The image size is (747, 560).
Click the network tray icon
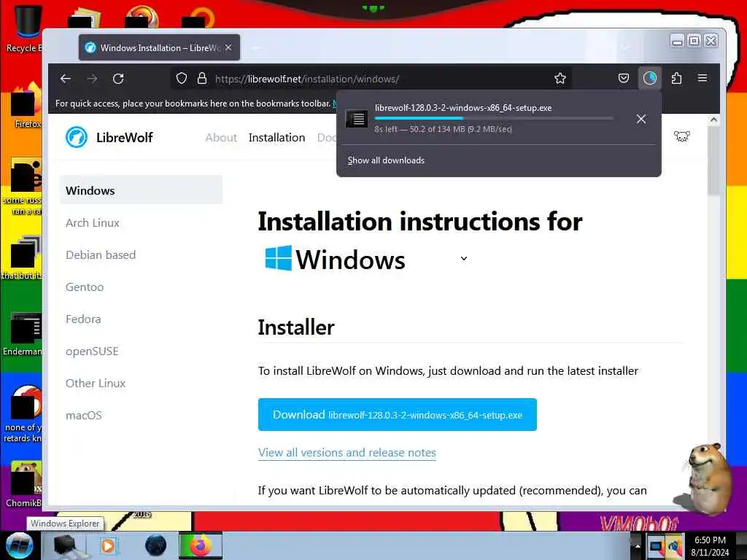point(656,545)
